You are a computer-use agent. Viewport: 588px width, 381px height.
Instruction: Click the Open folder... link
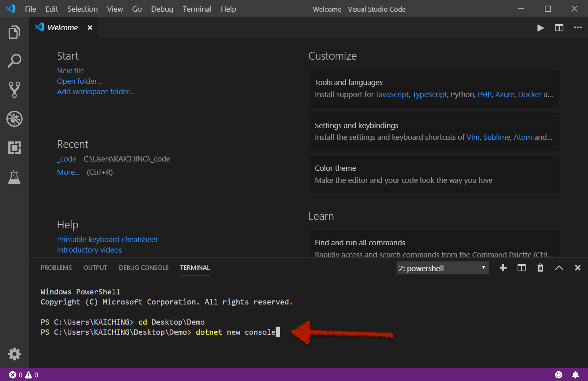79,81
